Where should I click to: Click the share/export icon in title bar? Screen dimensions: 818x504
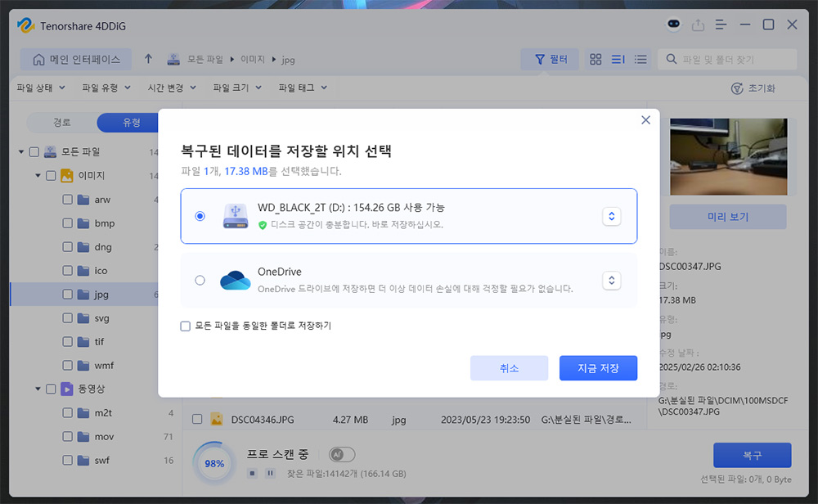pyautogui.click(x=698, y=25)
